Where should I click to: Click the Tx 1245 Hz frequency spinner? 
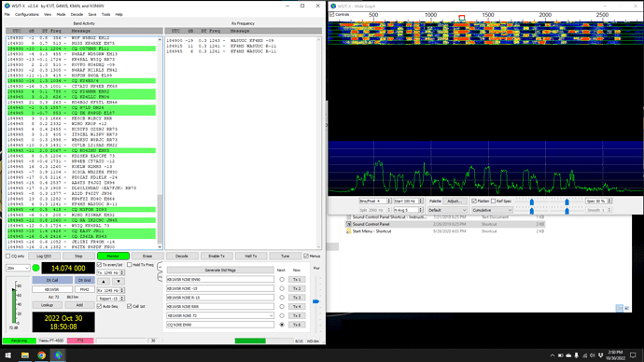(x=110, y=272)
